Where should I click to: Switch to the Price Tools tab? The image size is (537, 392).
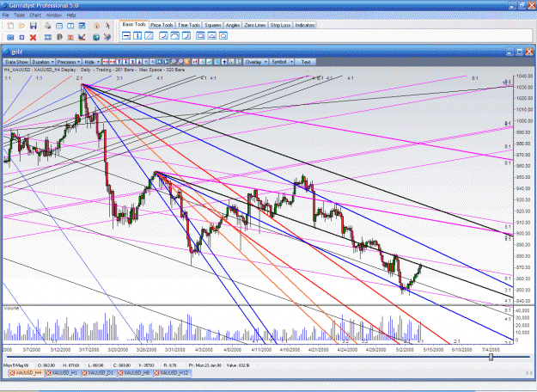[162, 25]
